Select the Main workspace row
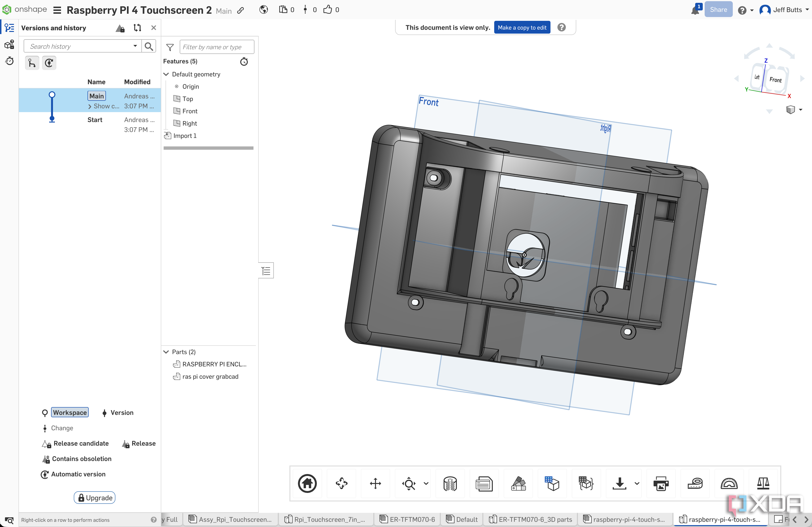This screenshot has height=527, width=812. (90, 100)
